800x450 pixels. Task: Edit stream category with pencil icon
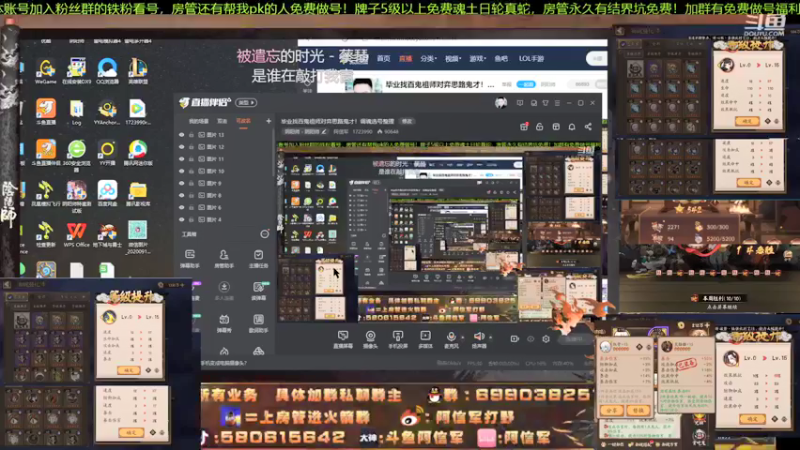tap(323, 132)
